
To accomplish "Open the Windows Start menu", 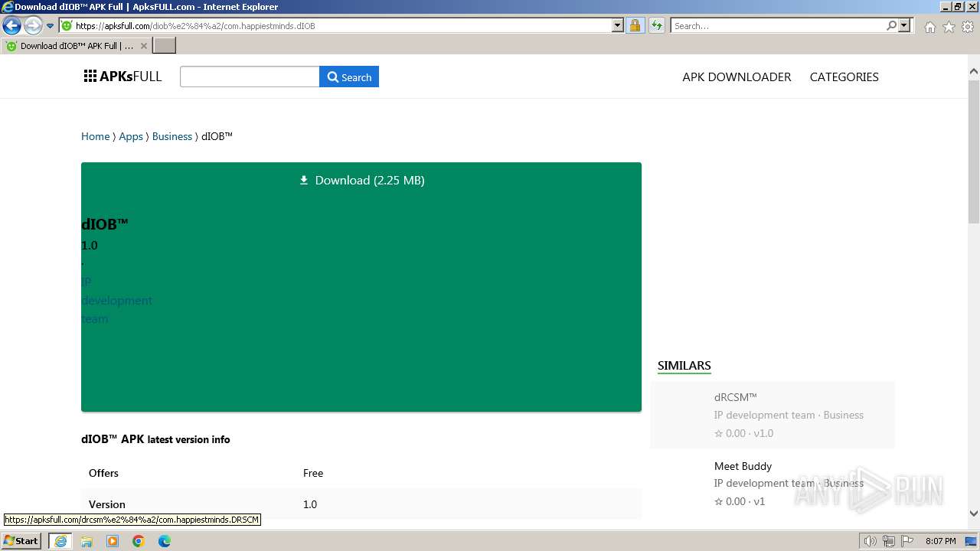I will [21, 540].
